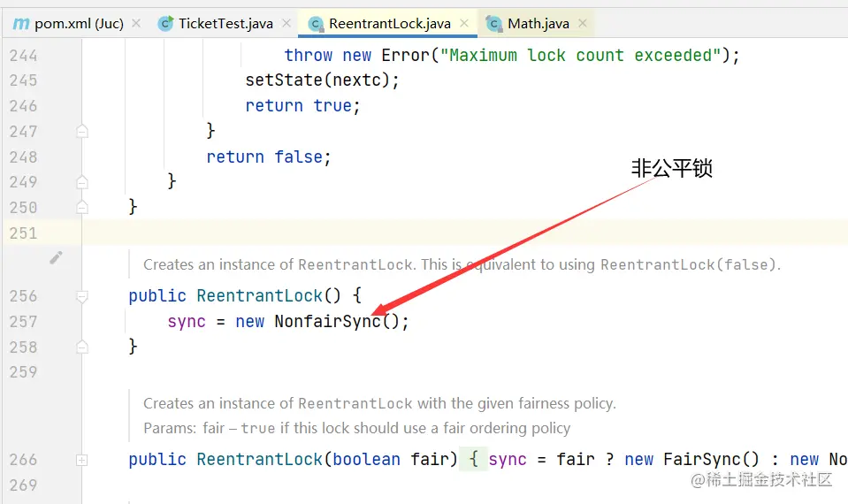This screenshot has height=504, width=848.
Task: Open the Math.java tab
Action: pyautogui.click(x=539, y=24)
